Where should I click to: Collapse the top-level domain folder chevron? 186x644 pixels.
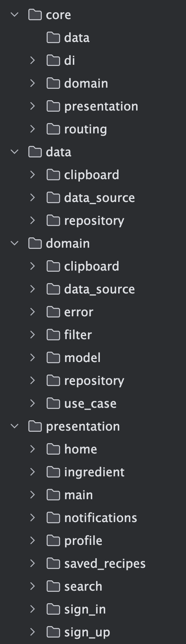pyautogui.click(x=14, y=244)
